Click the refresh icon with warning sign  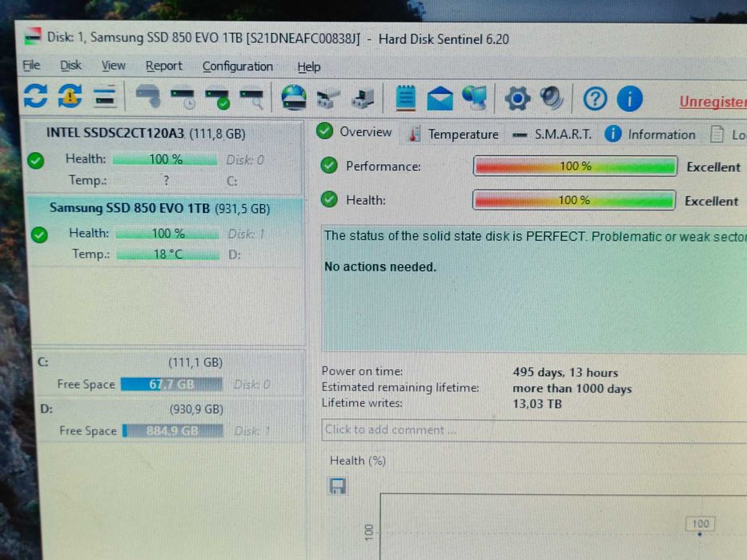[x=70, y=96]
